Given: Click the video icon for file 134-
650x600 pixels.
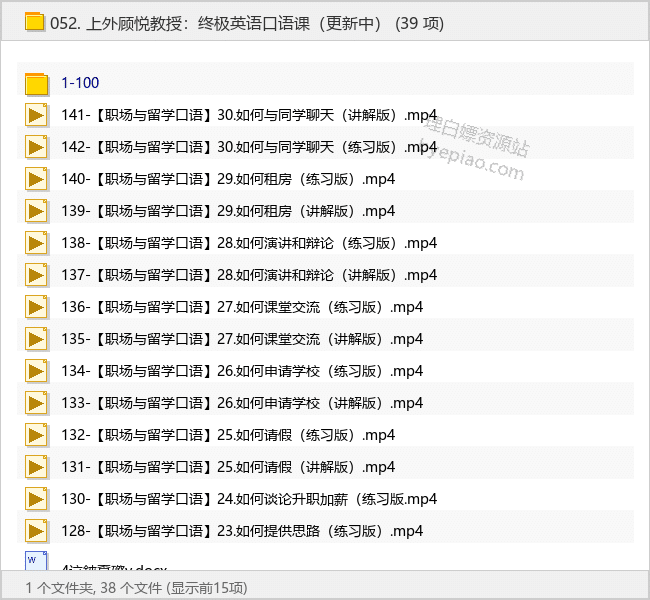Looking at the screenshot, I should coord(36,371).
